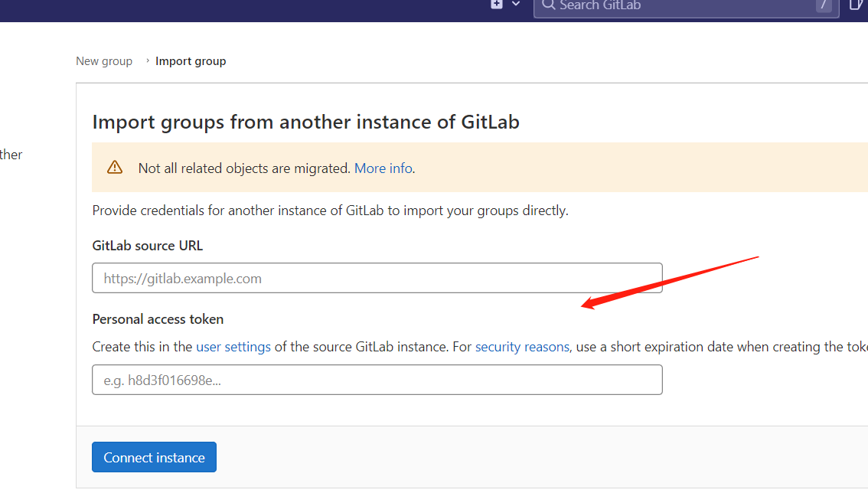The height and width of the screenshot is (493, 868).
Task: Open the issues icon in top bar
Action: 856,5
